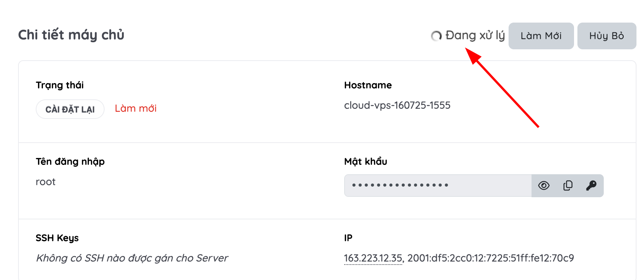Click the IPv4 address 163.223.12.35
The height and width of the screenshot is (280, 644).
point(373,258)
